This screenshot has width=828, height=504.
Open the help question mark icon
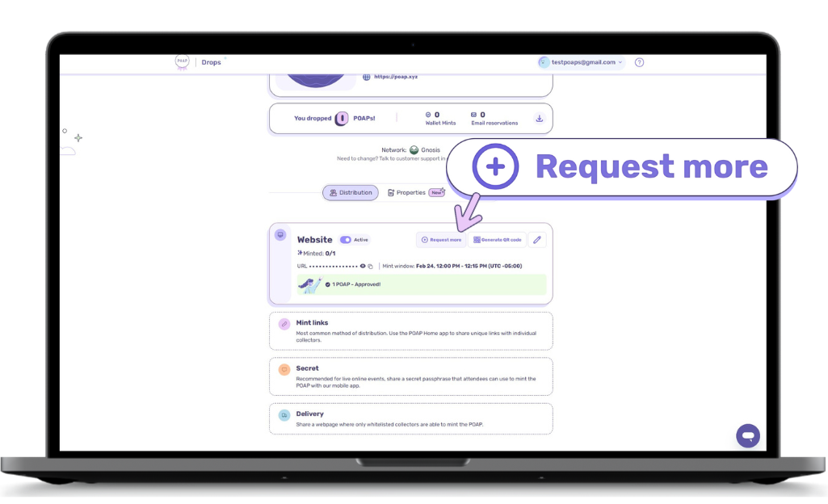tap(639, 62)
